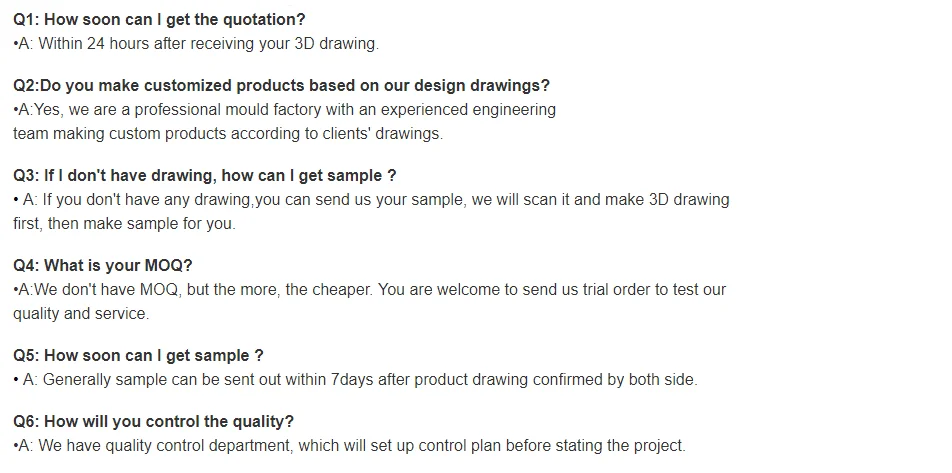This screenshot has height=473, width=952.
Task: Click the answer line mentioning professional mould factory
Action: (284, 110)
